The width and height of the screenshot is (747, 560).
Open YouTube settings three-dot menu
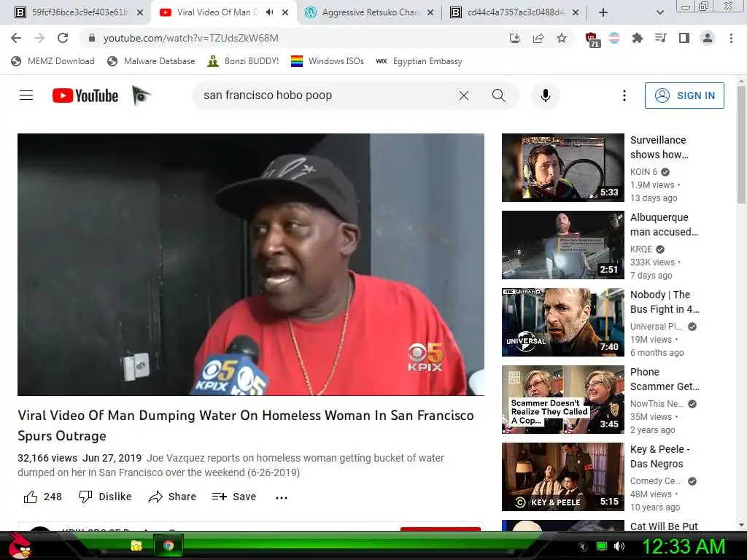(x=624, y=96)
